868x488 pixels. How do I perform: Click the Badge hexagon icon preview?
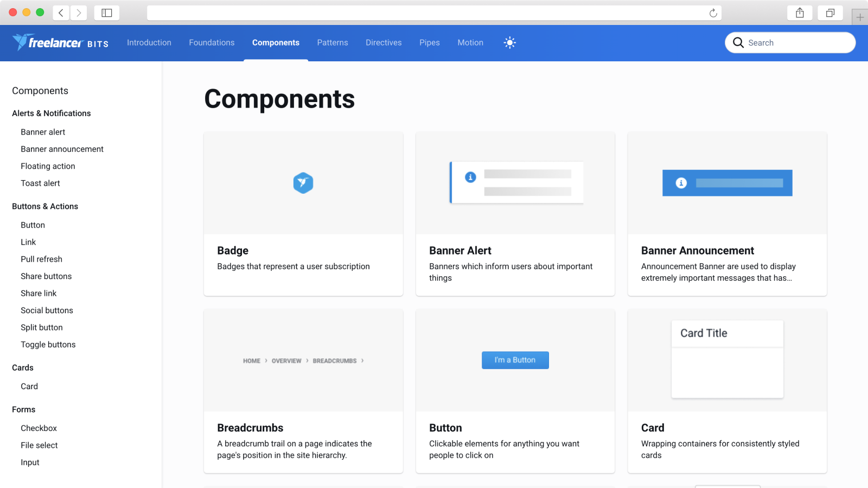tap(303, 183)
